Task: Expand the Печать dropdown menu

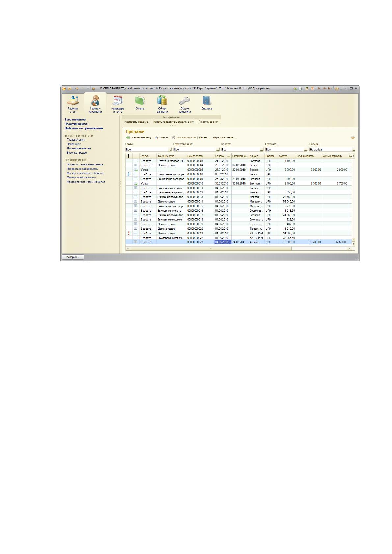Action: pyautogui.click(x=204, y=138)
